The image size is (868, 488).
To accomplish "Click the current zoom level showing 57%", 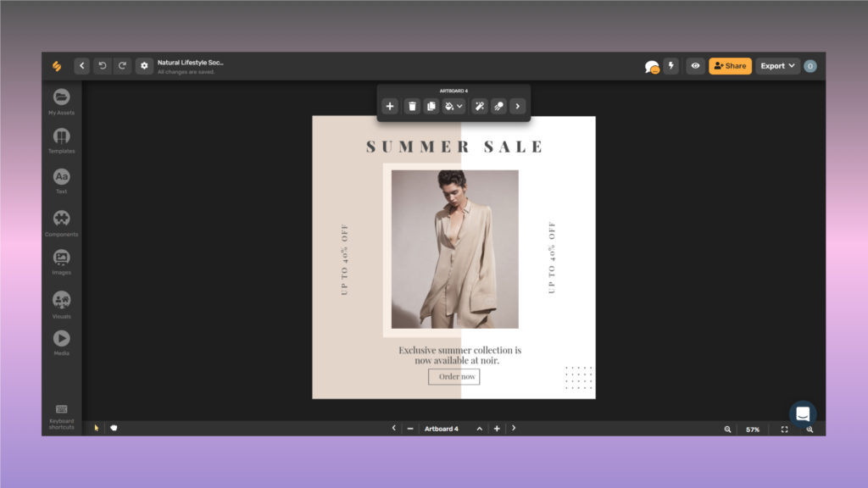I will 753,430.
